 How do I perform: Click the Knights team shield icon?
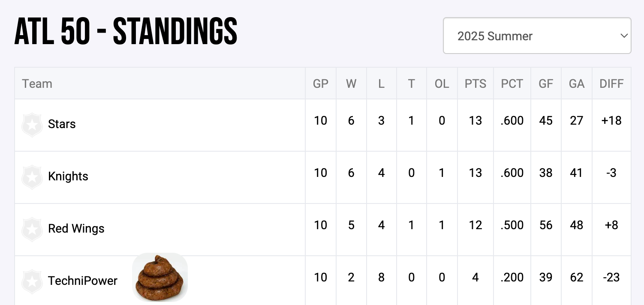point(32,177)
